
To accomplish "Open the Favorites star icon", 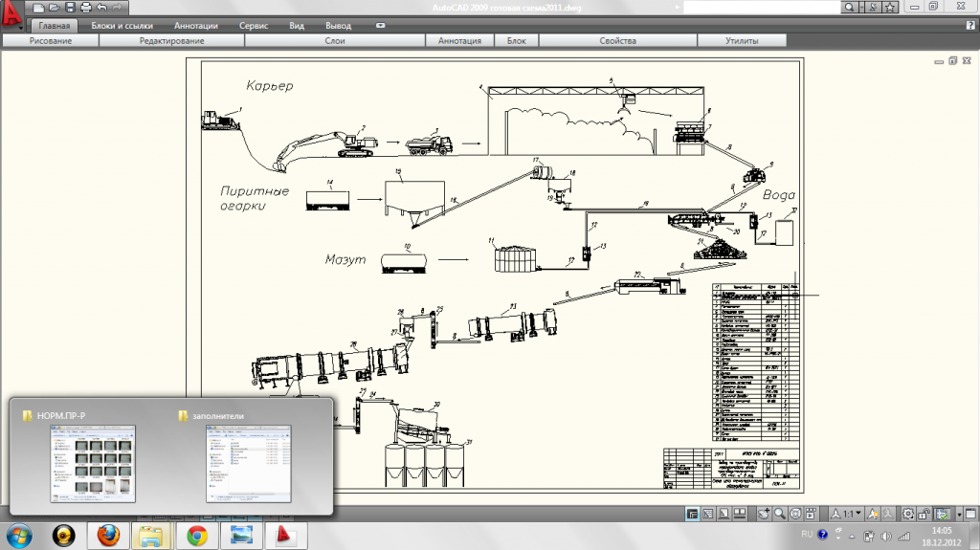I will 890,7.
